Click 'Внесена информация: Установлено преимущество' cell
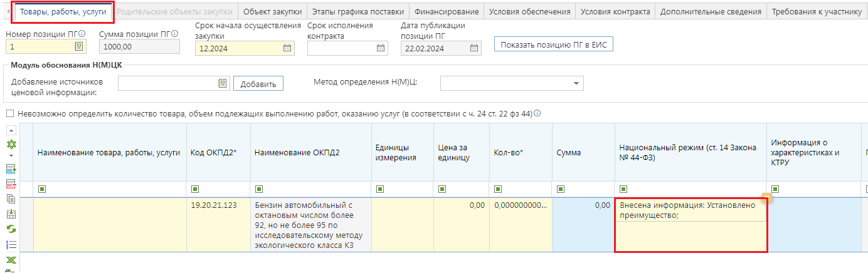The image size is (868, 273). tap(691, 225)
